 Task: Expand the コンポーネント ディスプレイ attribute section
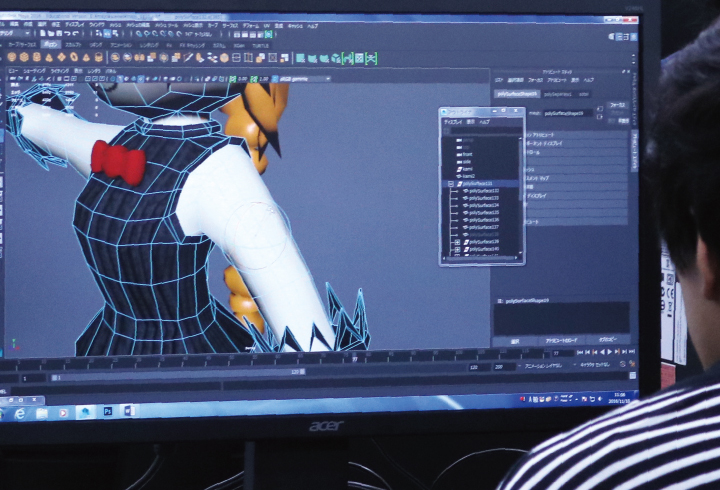pos(577,144)
